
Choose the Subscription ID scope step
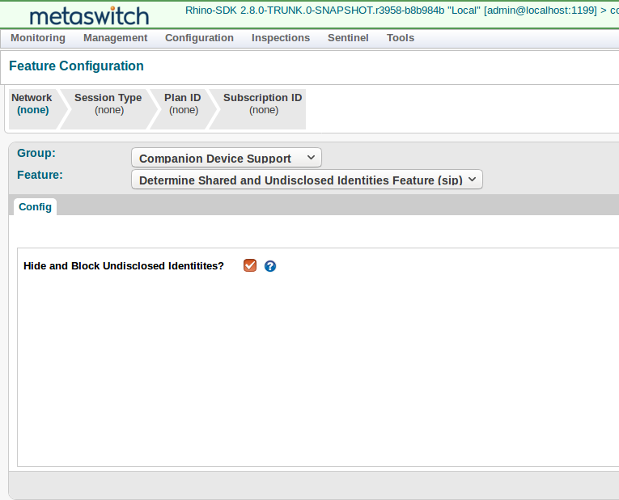click(x=263, y=104)
